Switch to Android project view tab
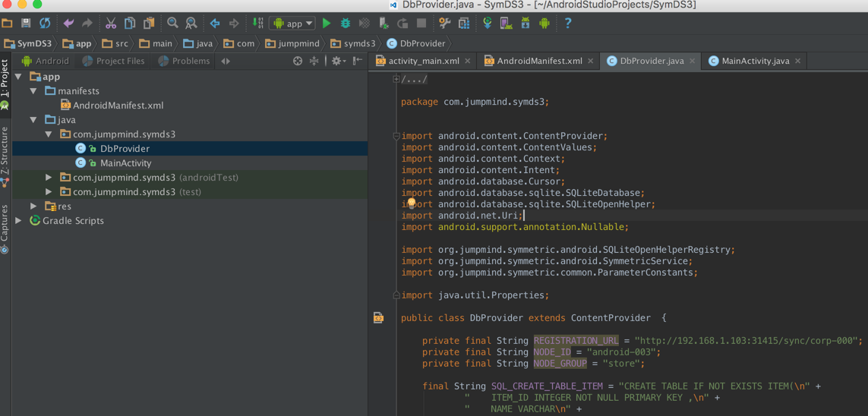Viewport: 868px width, 416px height. click(x=46, y=61)
